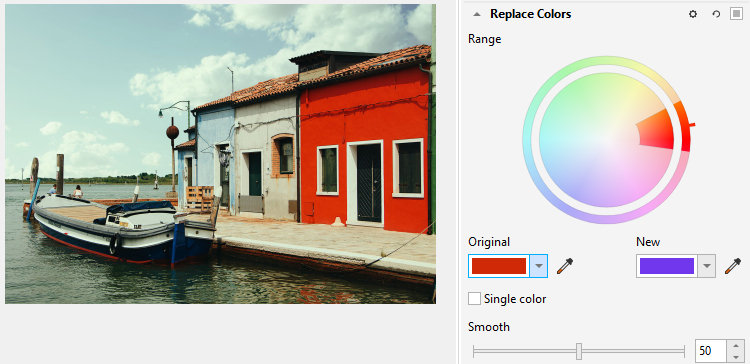The height and width of the screenshot is (364, 750).
Task: Pick the original color with the eyedropper
Action: [564, 266]
